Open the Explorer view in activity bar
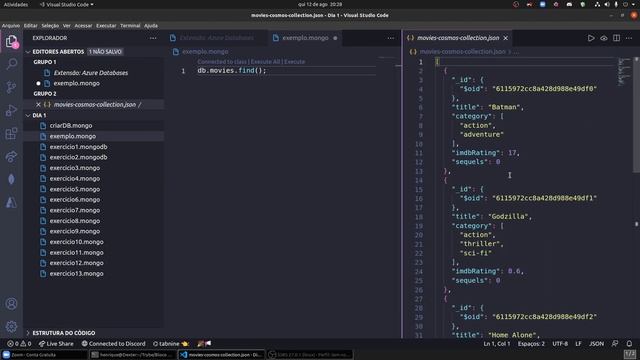640x360 pixels. (11, 41)
